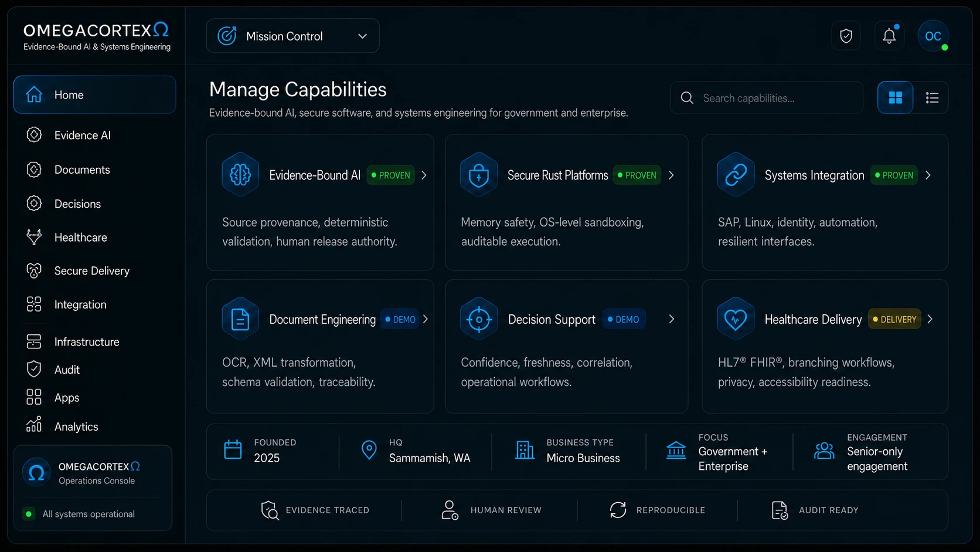Viewport: 980px width, 552px height.
Task: Click the Sammamish, WA headquarters value
Action: coord(430,458)
